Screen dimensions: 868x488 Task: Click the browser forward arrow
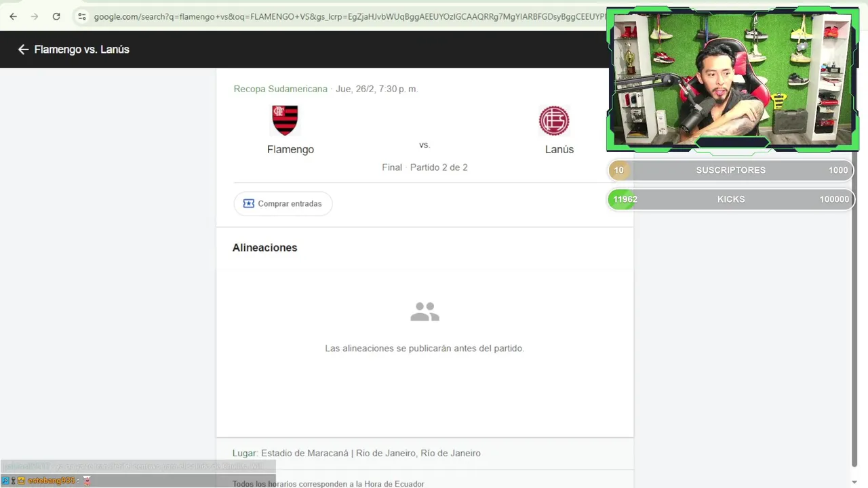35,16
